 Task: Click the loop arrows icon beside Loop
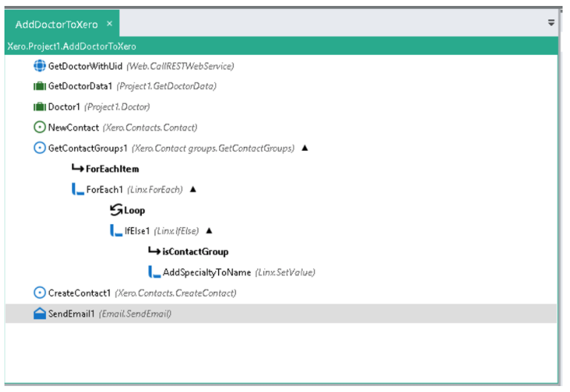pos(116,210)
